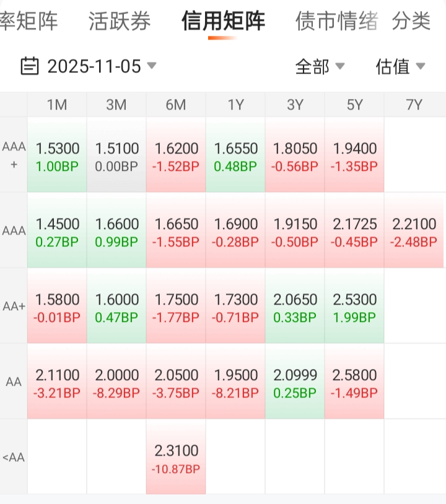
Task: Tap the <AA 6M cell 2.3100
Action: pyautogui.click(x=176, y=457)
